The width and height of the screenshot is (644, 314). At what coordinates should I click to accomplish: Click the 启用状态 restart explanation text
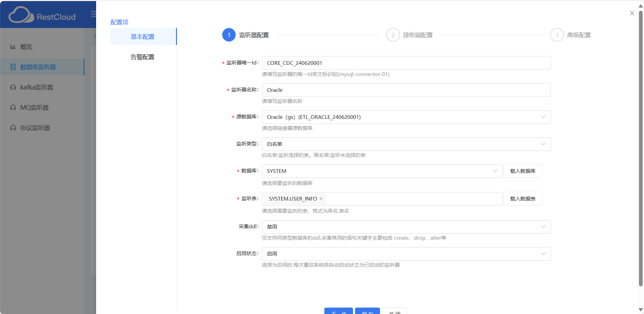tap(331, 265)
